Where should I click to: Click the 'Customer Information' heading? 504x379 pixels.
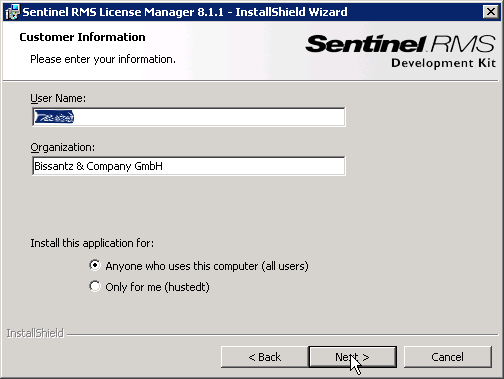click(82, 37)
